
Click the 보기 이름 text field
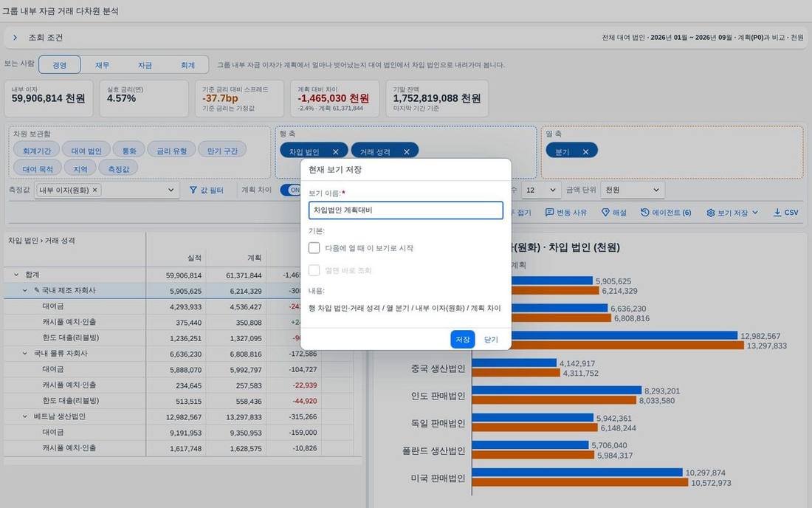[405, 210]
